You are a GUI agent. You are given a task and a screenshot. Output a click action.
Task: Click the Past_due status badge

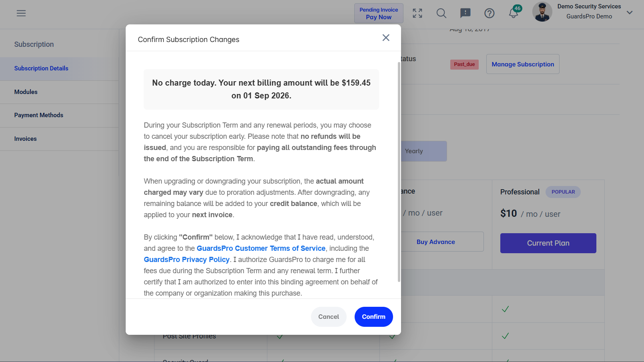pyautogui.click(x=464, y=64)
